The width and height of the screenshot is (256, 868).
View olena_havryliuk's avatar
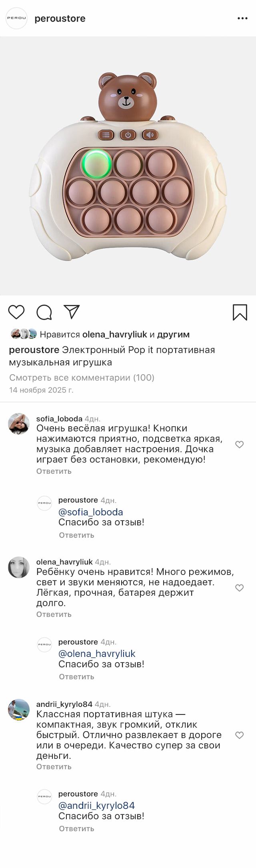[19, 567]
